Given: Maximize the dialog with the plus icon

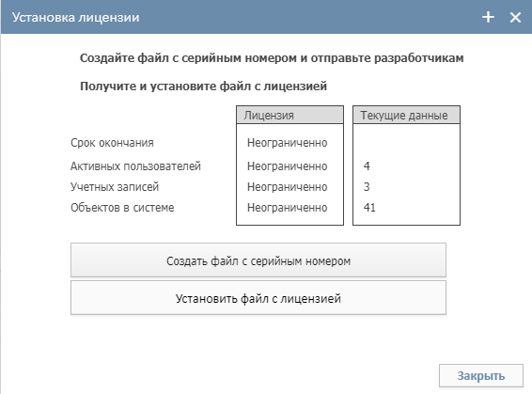Looking at the screenshot, I should (x=488, y=17).
